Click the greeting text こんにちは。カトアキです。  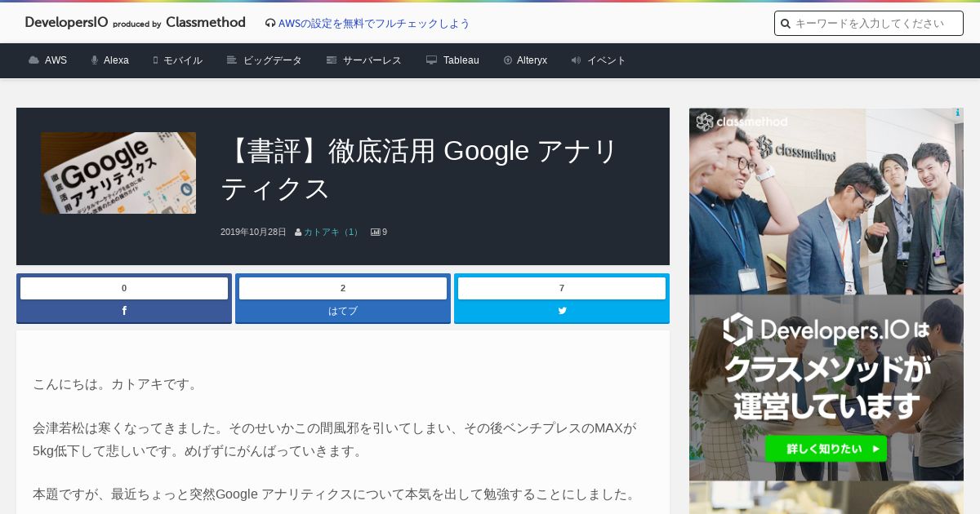(x=118, y=383)
